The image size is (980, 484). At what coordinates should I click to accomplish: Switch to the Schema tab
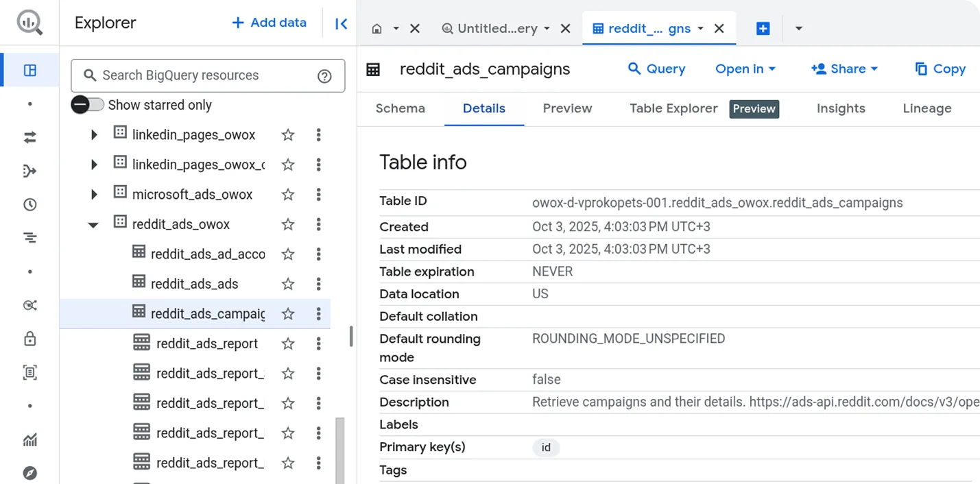(400, 108)
